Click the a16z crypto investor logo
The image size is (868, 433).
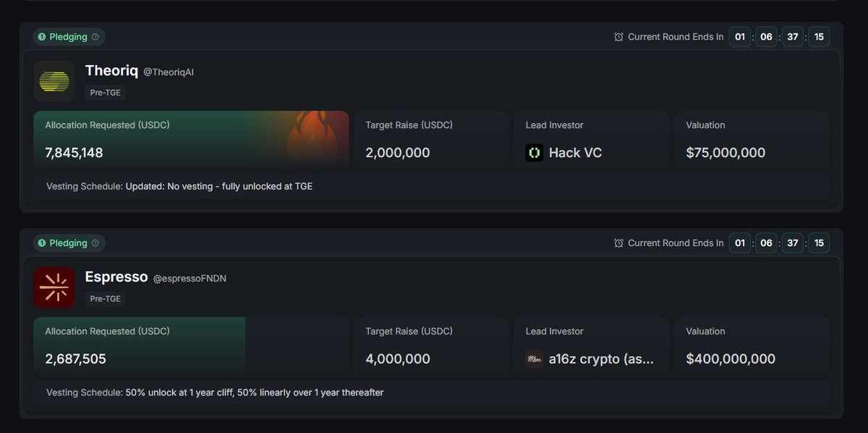click(535, 359)
